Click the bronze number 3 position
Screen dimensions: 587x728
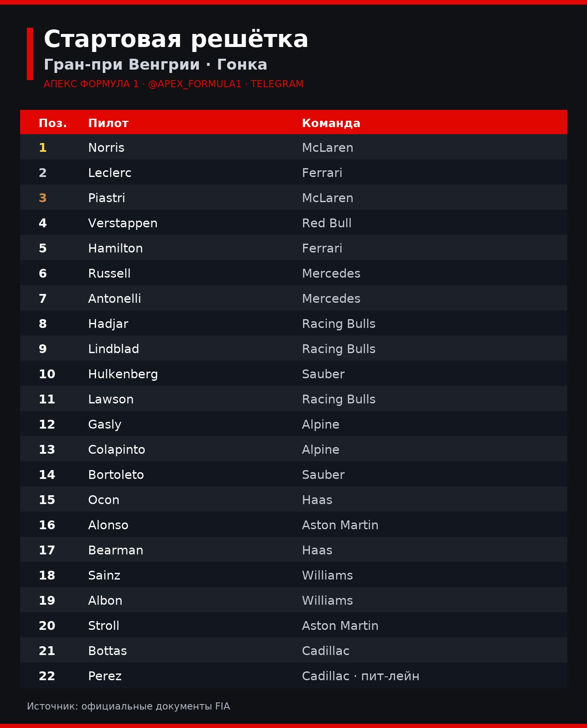pyautogui.click(x=43, y=198)
